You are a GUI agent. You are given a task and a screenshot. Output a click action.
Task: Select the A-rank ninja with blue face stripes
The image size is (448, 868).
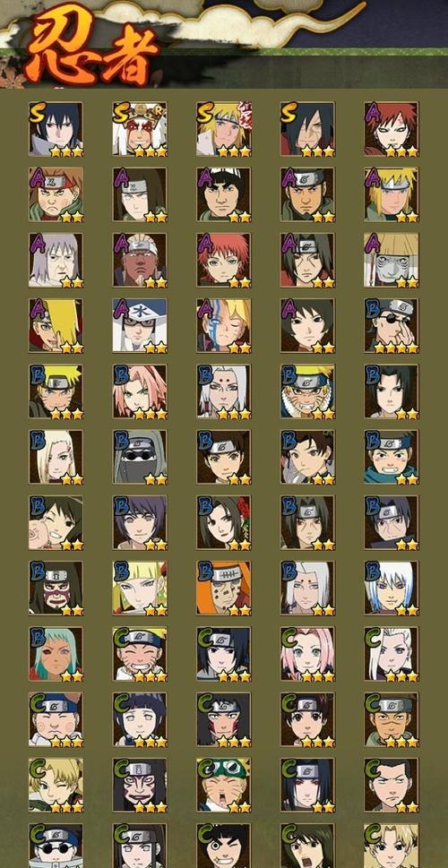224,325
